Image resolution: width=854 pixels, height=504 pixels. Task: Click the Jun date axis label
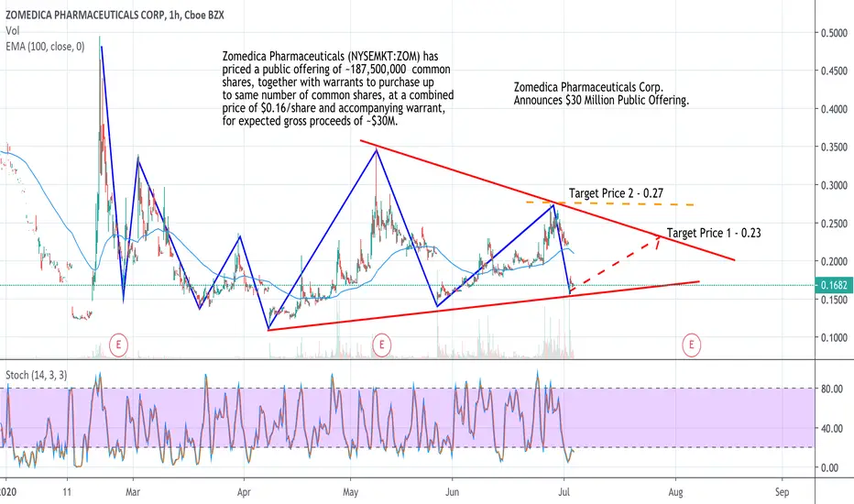(452, 492)
